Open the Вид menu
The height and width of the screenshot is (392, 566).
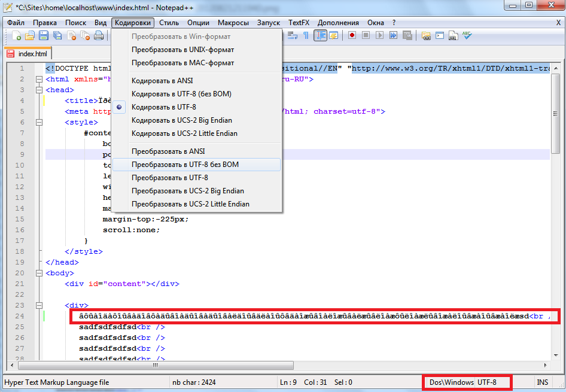click(101, 23)
